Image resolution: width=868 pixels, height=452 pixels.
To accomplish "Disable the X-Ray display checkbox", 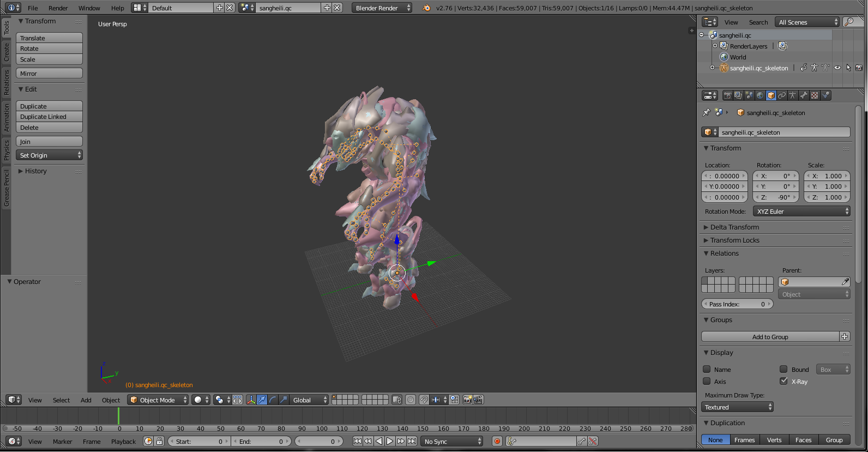I will (x=783, y=381).
